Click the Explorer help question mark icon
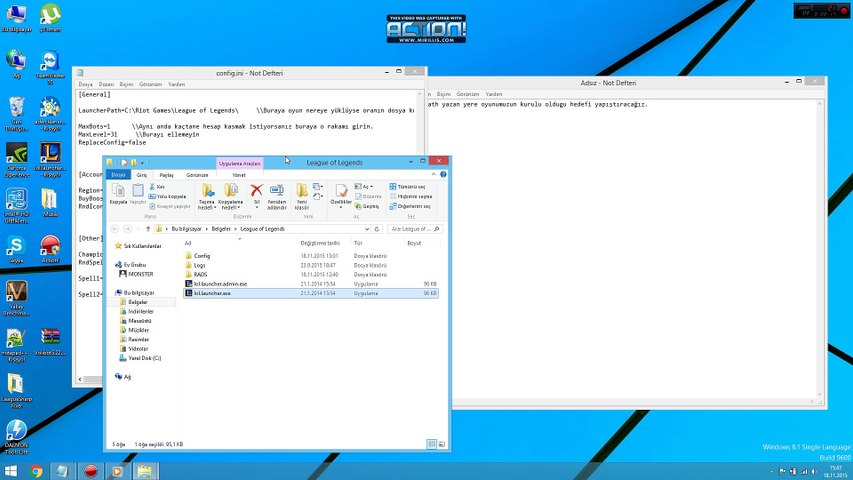The width and height of the screenshot is (853, 480). tap(443, 175)
